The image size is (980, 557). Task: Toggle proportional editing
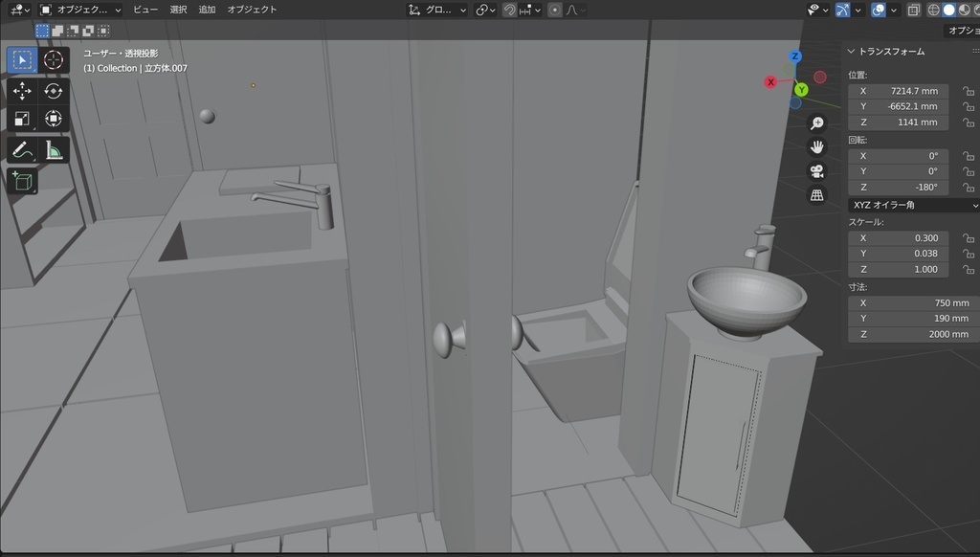553,10
